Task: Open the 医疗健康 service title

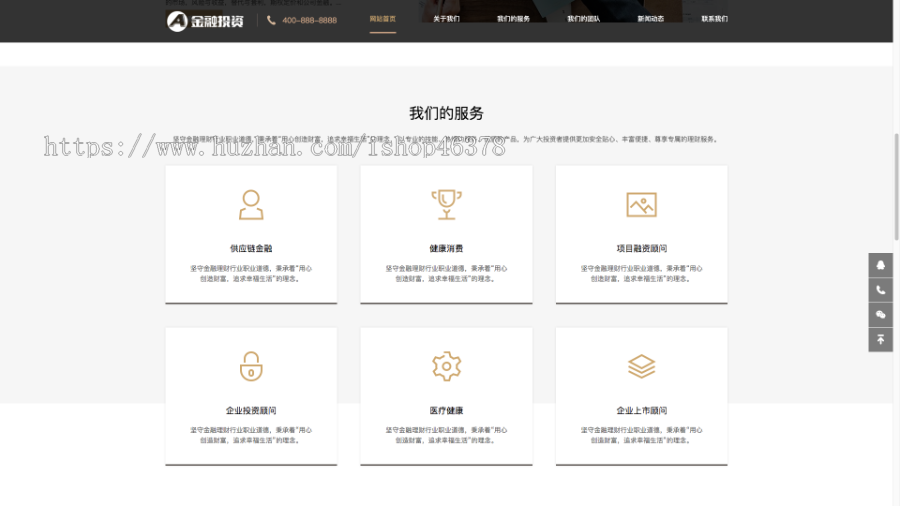Action: click(447, 410)
